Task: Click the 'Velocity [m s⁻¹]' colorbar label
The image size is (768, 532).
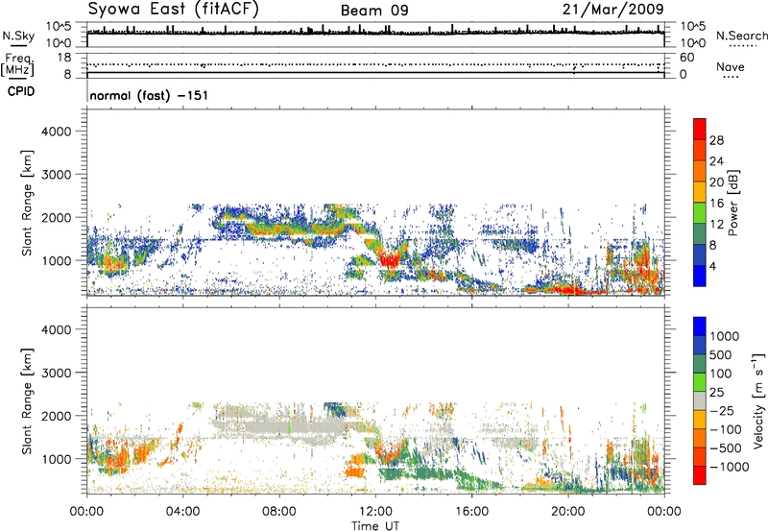Action: 758,400
